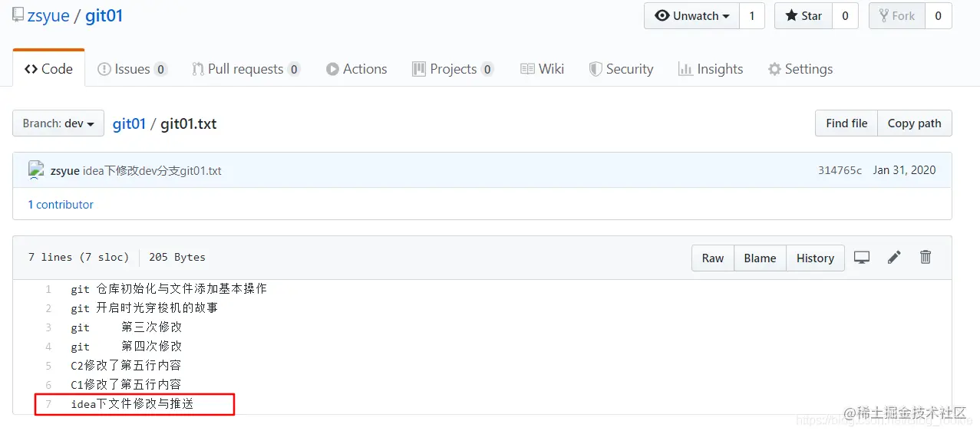980x434 pixels.
Task: Click text 'git 开启时光穿梭机的故事'
Action: click(x=144, y=308)
